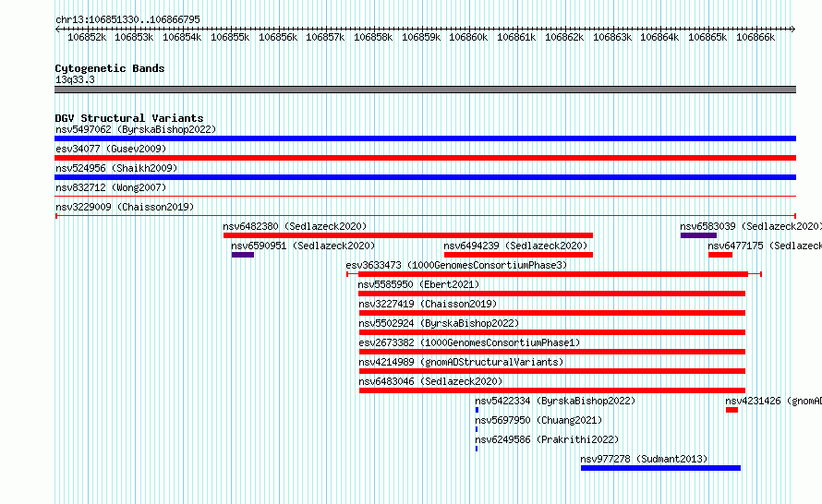
Task: Open nsv832712 (Wong2007) label
Action: pyautogui.click(x=111, y=187)
